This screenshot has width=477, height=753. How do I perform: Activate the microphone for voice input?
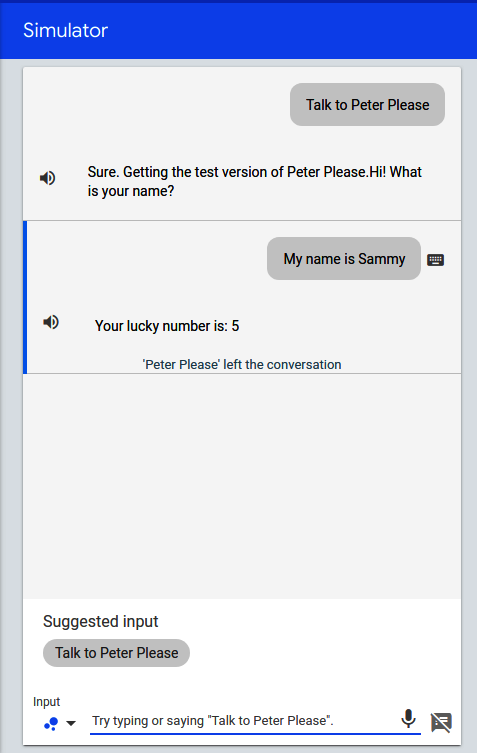[408, 719]
